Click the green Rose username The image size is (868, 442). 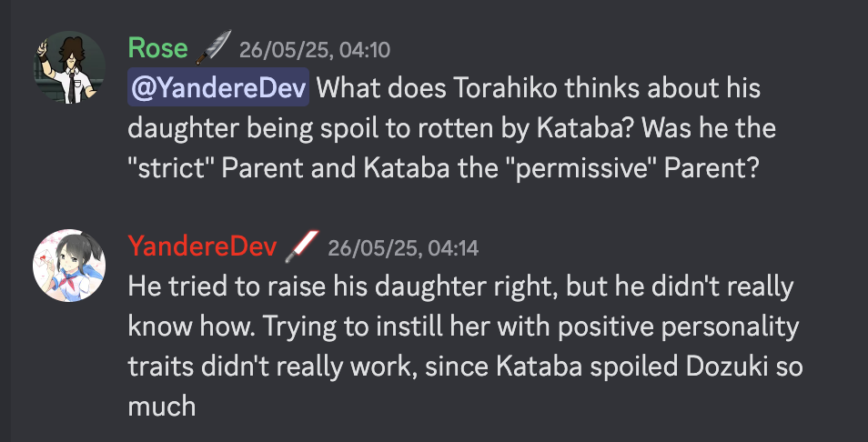click(156, 48)
